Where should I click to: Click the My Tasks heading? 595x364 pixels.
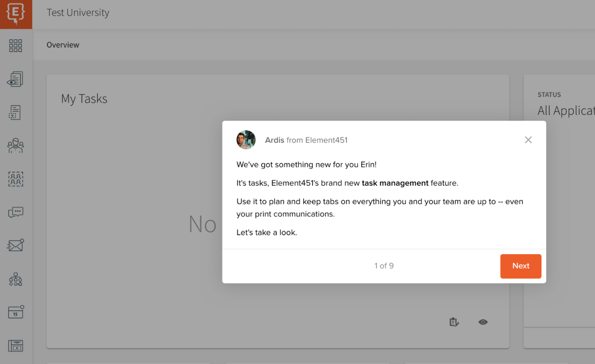pos(84,99)
